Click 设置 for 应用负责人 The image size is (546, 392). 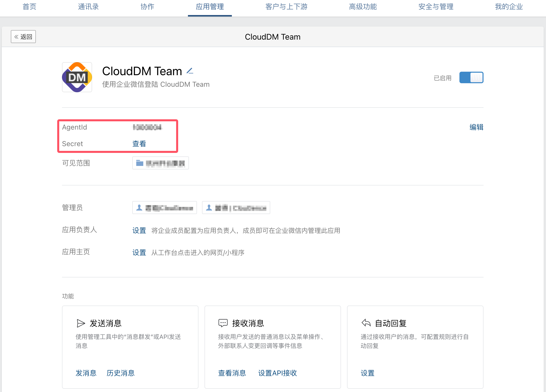tap(139, 230)
